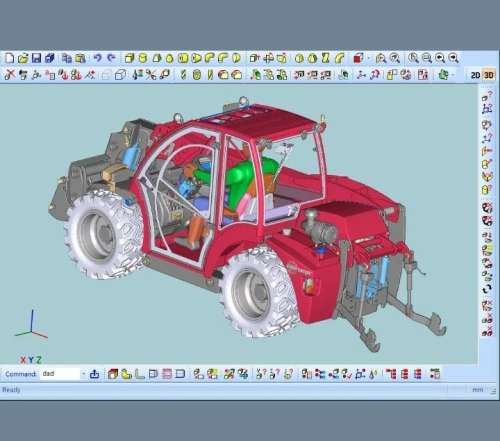Click the "Command:" label
The width and height of the screenshot is (500, 441).
[x=21, y=374]
